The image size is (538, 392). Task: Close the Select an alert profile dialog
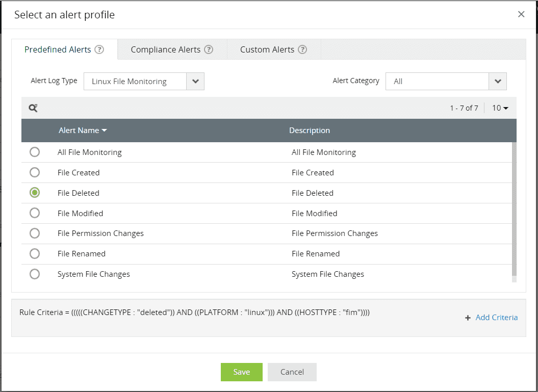(x=521, y=14)
